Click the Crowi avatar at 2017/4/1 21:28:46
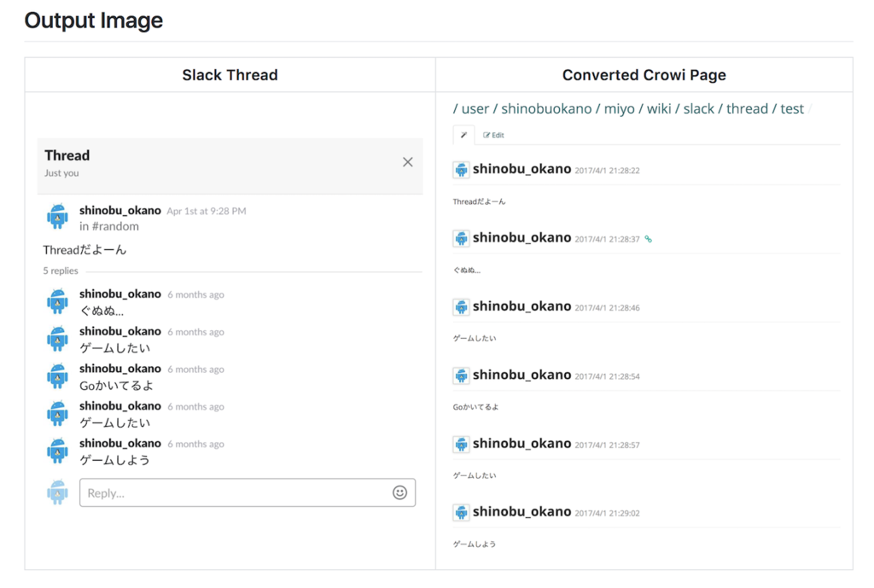Viewport: 874px width, 588px height. [461, 306]
